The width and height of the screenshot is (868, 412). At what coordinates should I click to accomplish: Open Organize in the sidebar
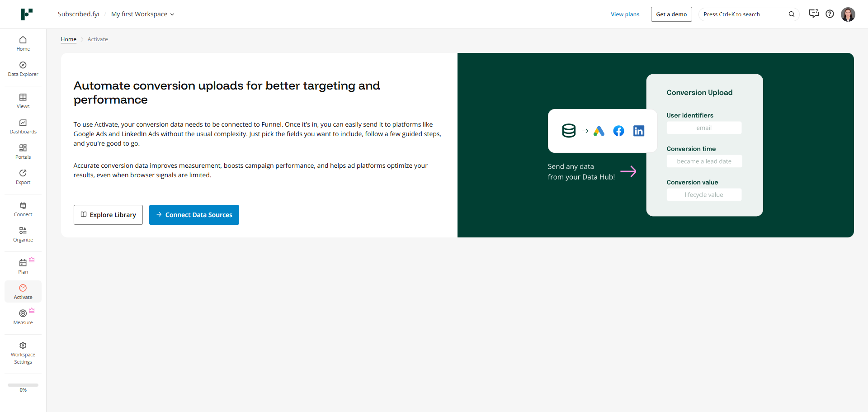coord(23,234)
